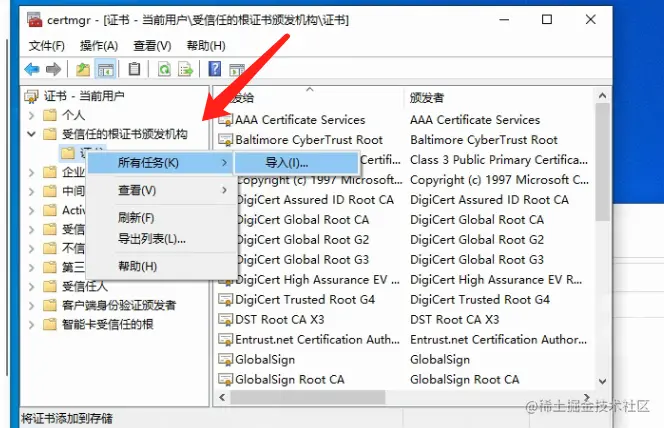Click the Baltimore CyberTrust Root certificate icon
The image size is (664, 428).
(225, 140)
